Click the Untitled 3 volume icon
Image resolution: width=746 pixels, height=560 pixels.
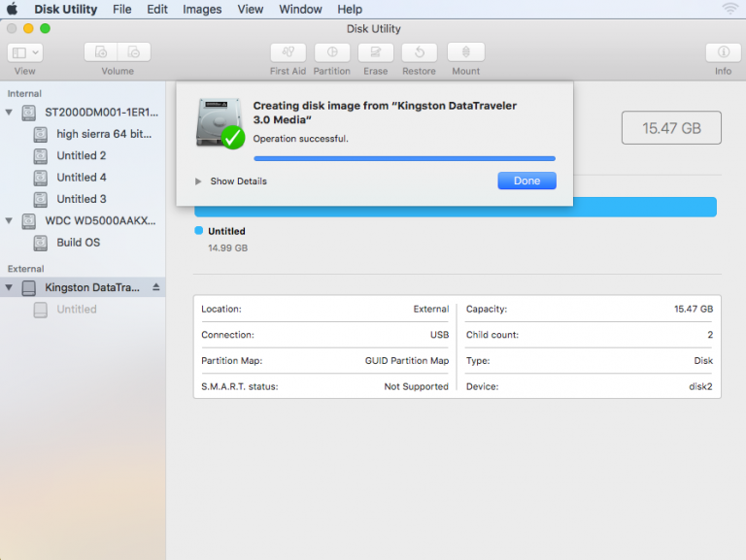click(41, 199)
